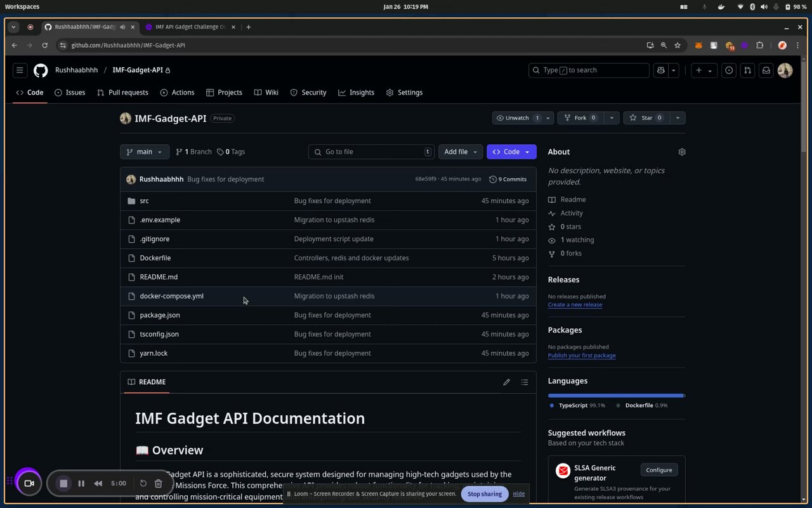Image resolution: width=812 pixels, height=508 pixels.
Task: Click Publish your first package link
Action: click(x=582, y=356)
